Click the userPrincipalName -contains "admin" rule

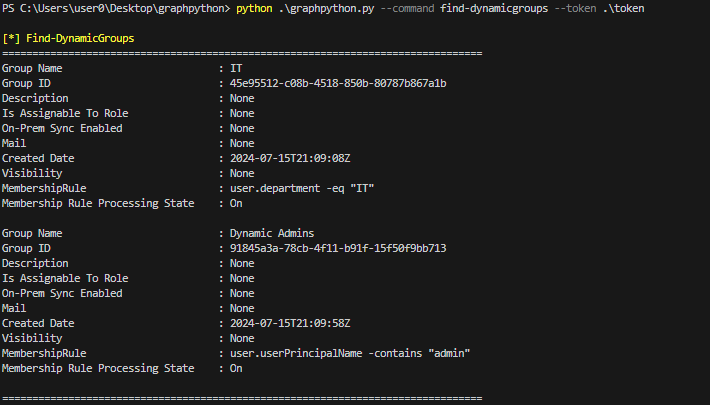pyautogui.click(x=344, y=353)
